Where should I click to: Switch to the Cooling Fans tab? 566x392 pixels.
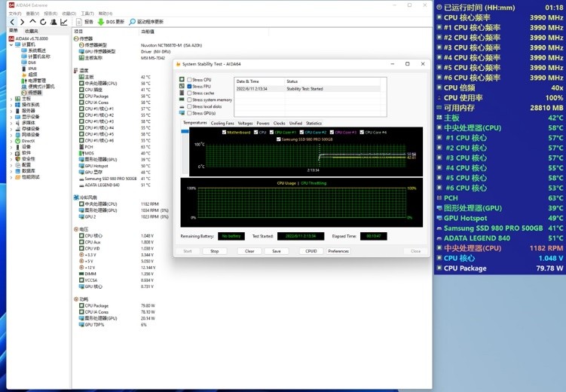click(222, 123)
